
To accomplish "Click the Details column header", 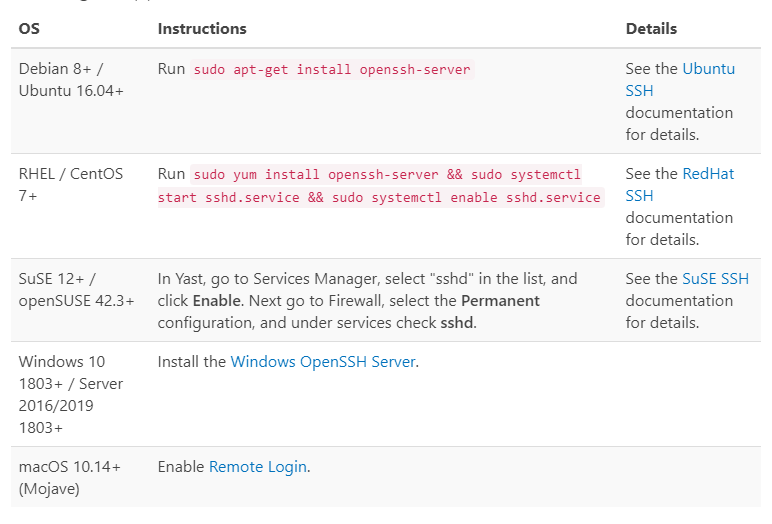I will click(x=651, y=29).
